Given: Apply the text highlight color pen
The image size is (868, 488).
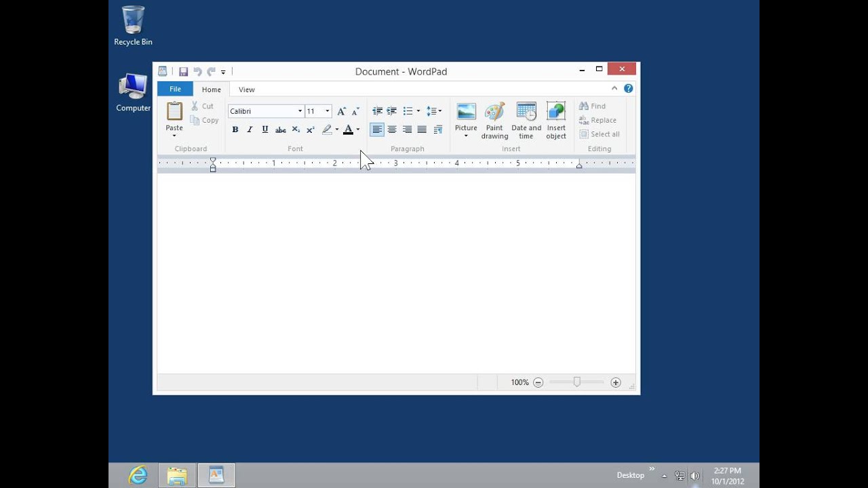Looking at the screenshot, I should click(x=327, y=129).
